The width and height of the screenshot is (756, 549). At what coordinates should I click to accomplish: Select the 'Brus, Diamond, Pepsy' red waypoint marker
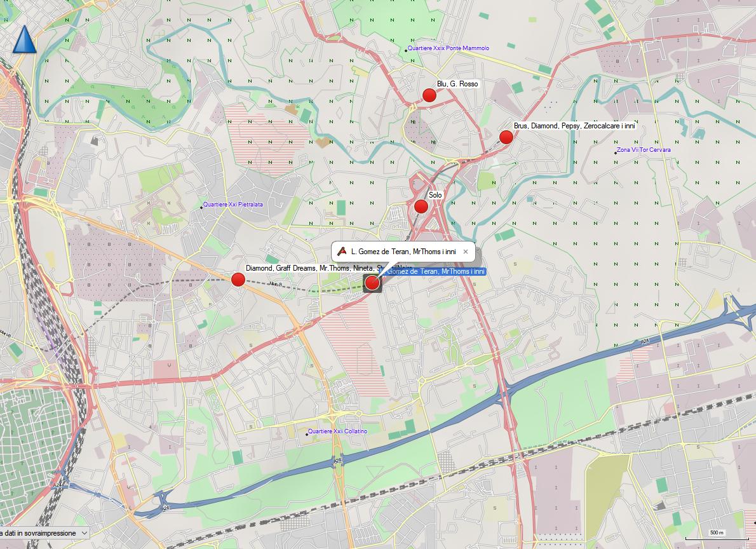pos(506,137)
